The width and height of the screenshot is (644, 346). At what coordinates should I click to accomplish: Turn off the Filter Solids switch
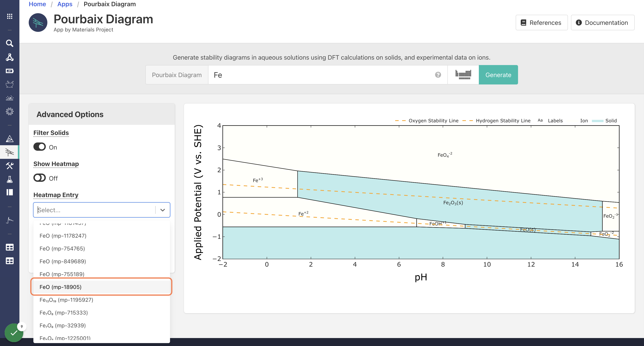[40, 147]
